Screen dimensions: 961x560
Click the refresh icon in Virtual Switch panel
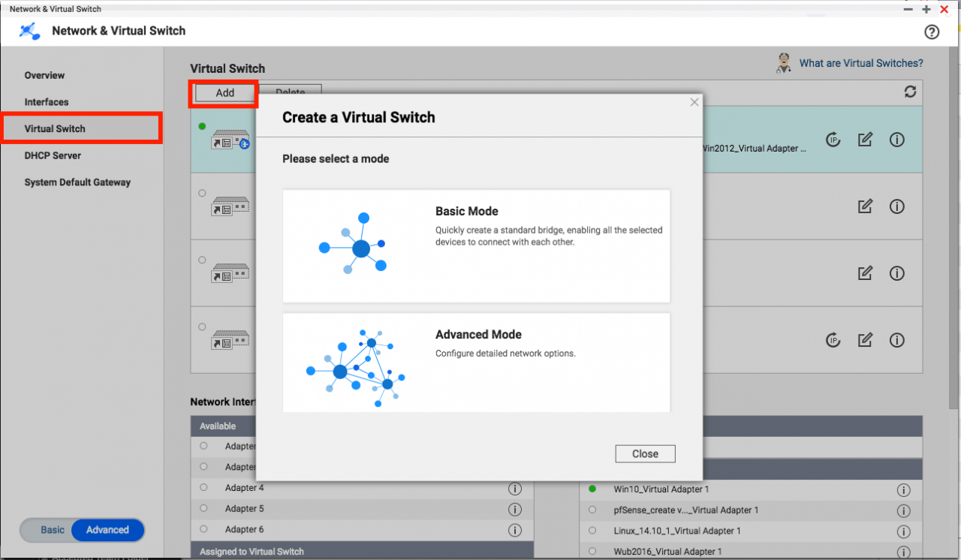910,92
